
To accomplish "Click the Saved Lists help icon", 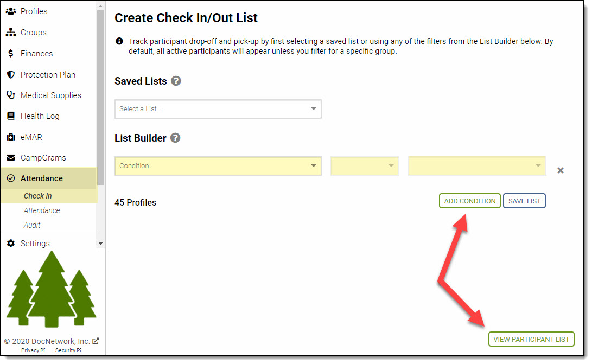I will click(176, 81).
